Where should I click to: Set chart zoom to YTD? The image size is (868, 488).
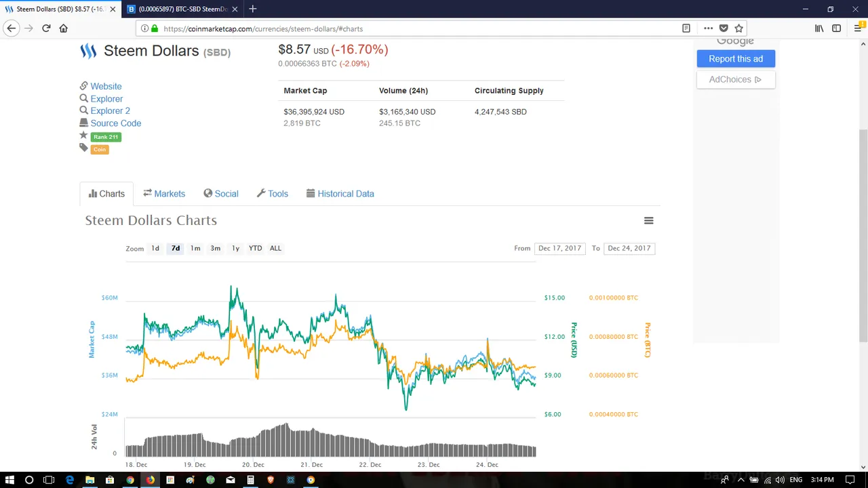tap(255, 248)
